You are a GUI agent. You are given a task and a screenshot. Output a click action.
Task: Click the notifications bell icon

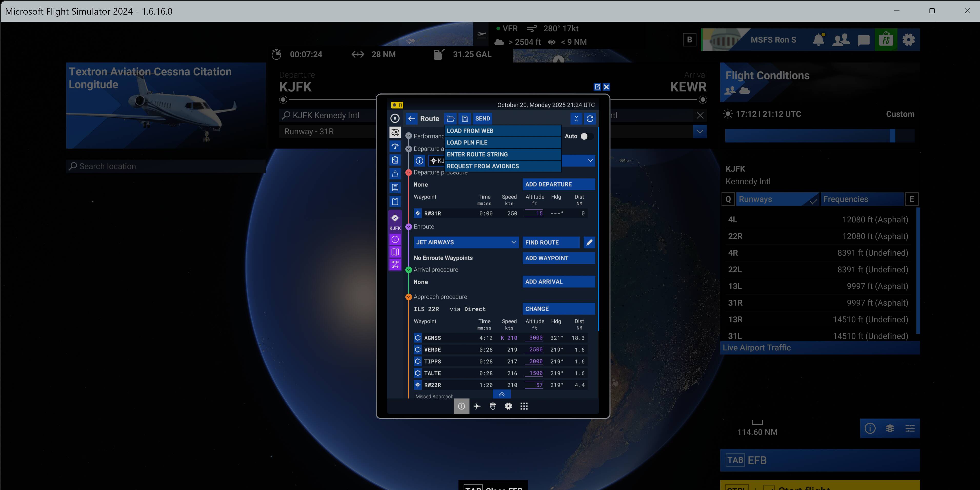tap(818, 39)
